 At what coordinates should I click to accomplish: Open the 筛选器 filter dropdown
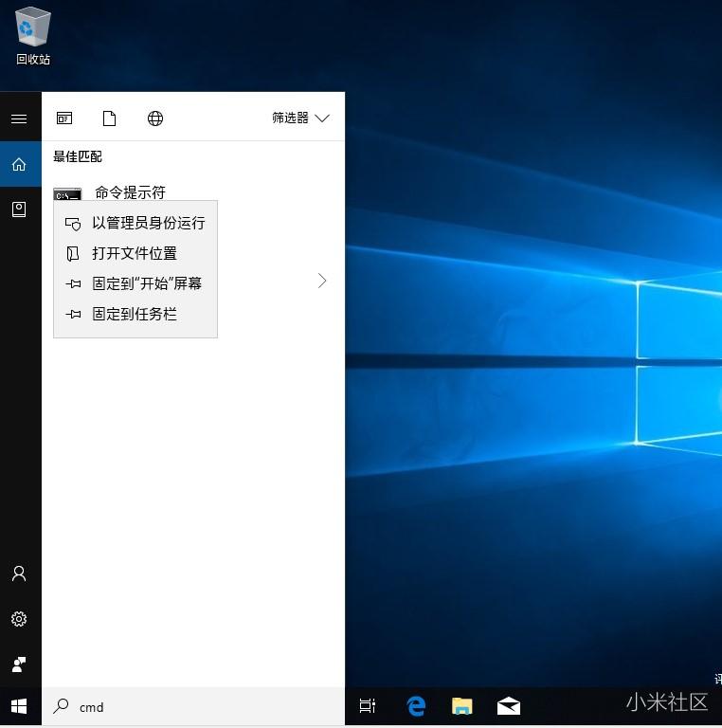click(x=300, y=118)
